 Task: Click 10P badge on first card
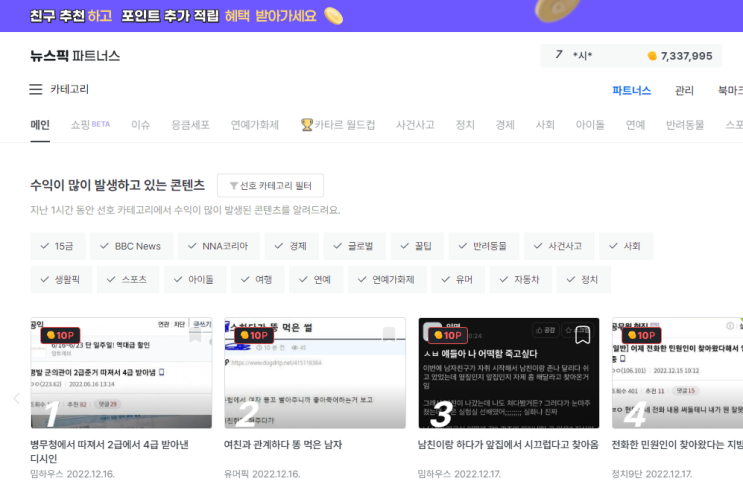tap(61, 335)
